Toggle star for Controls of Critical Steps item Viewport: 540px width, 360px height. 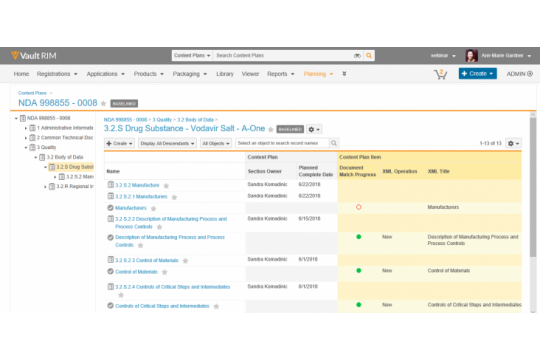216,306
